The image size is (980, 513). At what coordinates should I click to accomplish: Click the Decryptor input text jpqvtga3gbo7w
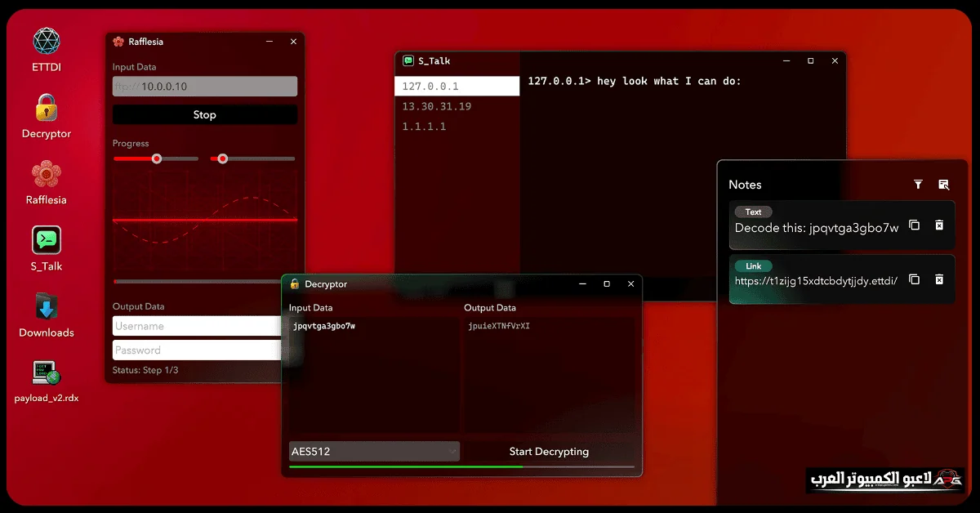click(324, 326)
